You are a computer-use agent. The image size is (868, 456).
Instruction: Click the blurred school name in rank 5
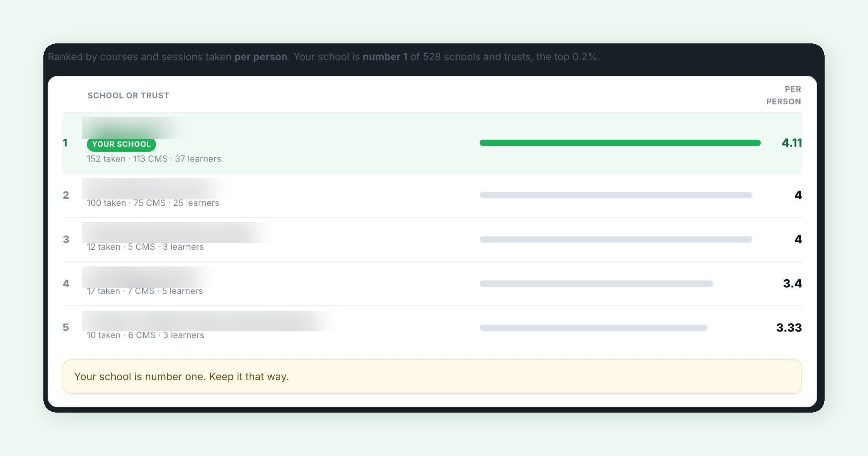pos(210,321)
